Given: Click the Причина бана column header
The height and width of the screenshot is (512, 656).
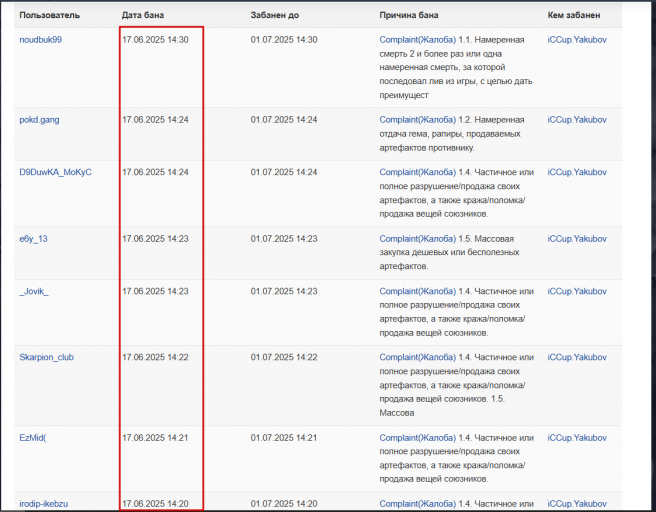Looking at the screenshot, I should (x=409, y=15).
